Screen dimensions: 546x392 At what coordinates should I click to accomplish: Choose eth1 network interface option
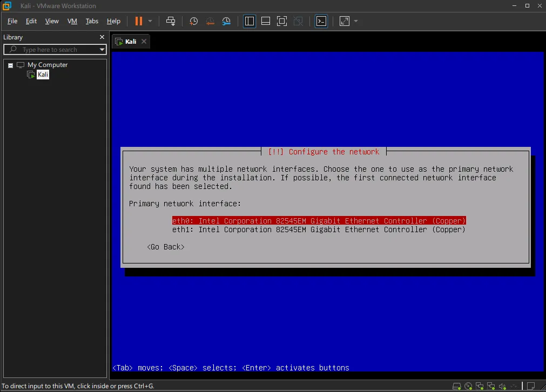pyautogui.click(x=319, y=229)
